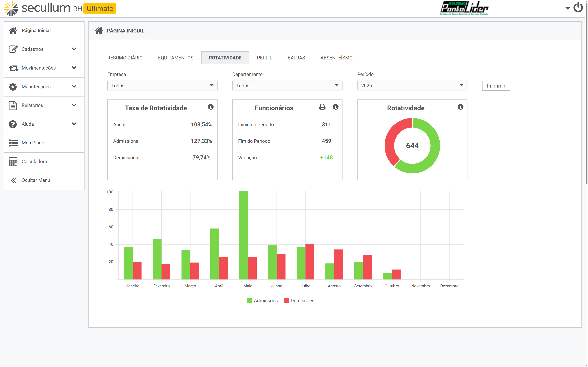This screenshot has width=588, height=367.
Task: Open the Departamento dropdown
Action: tap(287, 86)
